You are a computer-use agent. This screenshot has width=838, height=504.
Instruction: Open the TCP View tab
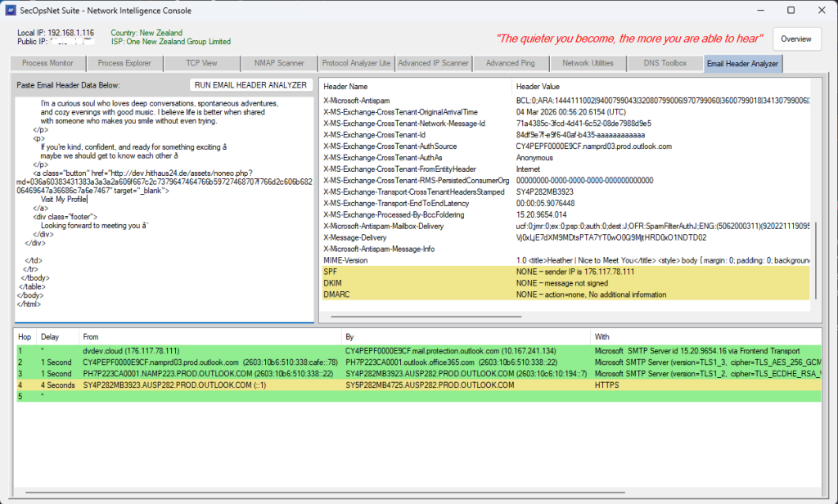pyautogui.click(x=200, y=63)
